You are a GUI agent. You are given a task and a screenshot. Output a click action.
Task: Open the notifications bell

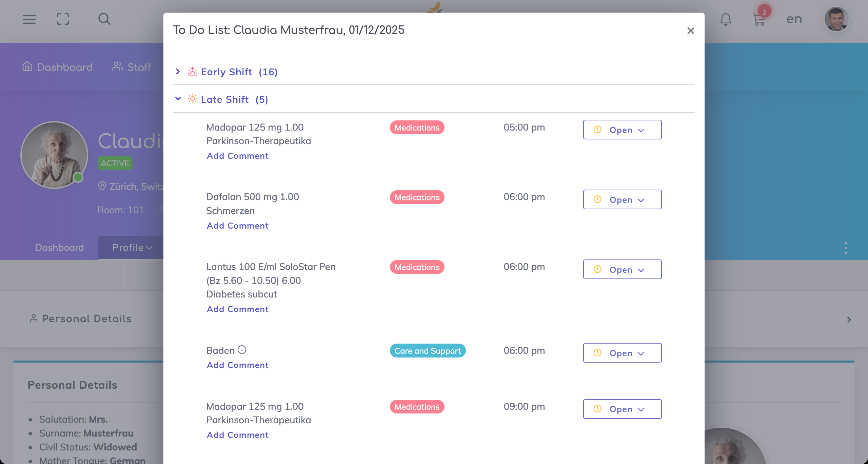click(x=726, y=19)
